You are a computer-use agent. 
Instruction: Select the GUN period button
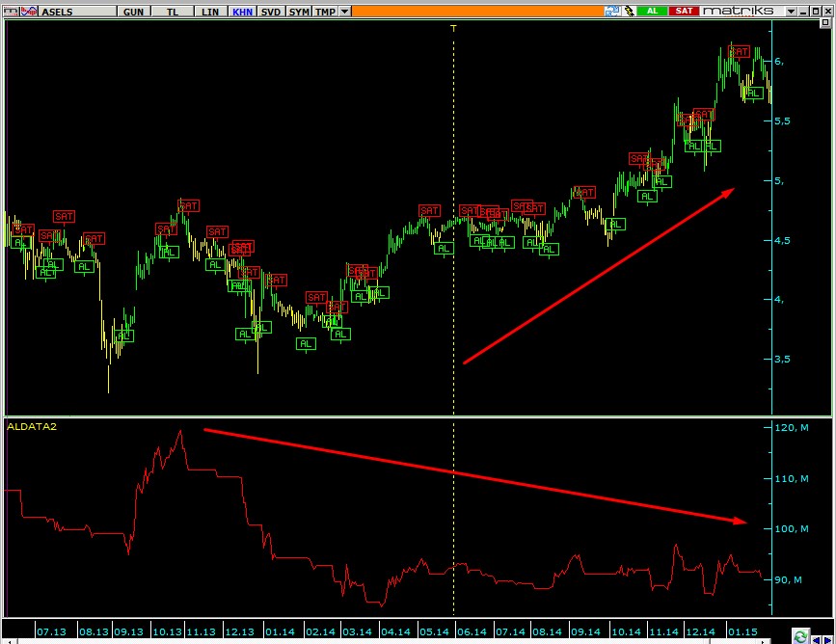(x=133, y=12)
